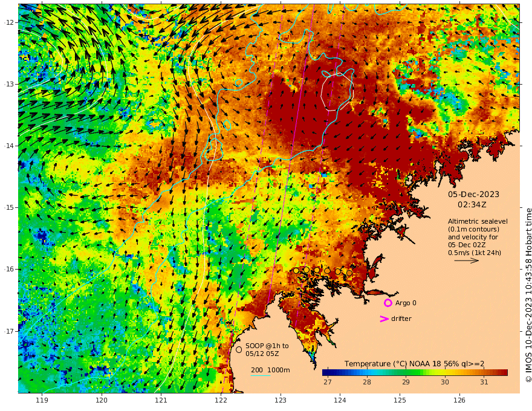
Task: Click the latitude axis label -17
Action: [x=9, y=331]
